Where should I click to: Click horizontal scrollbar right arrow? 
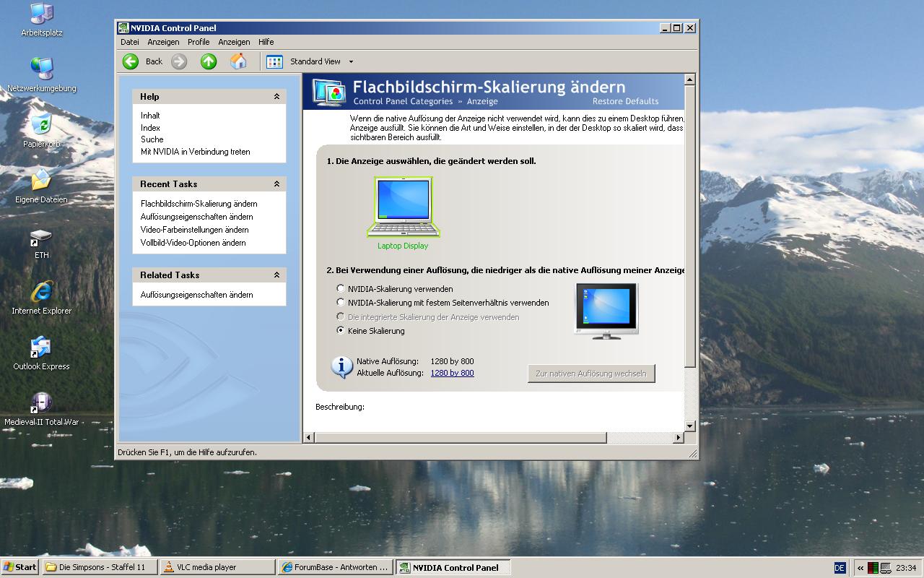(678, 438)
